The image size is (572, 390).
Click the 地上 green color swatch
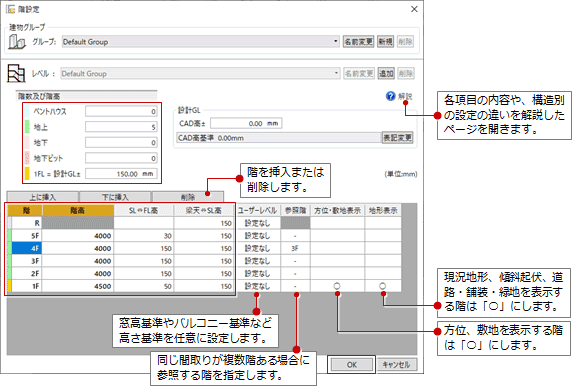27,127
